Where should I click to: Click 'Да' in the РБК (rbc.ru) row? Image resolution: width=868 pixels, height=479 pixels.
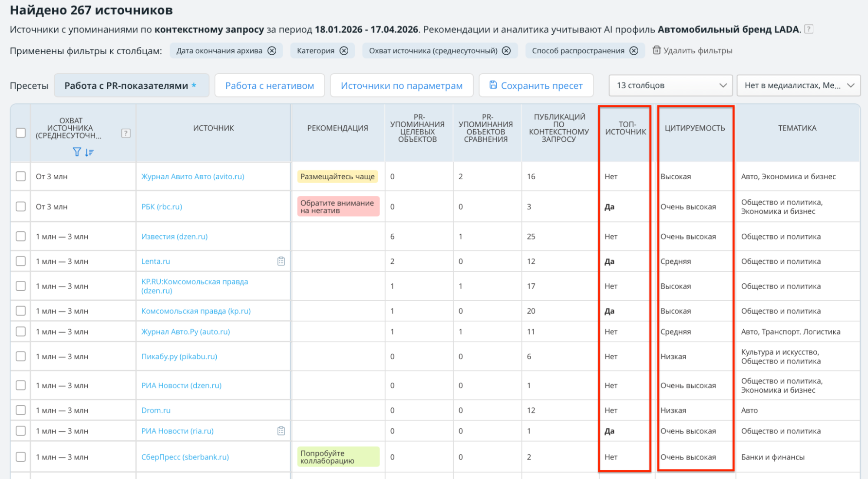pos(610,207)
